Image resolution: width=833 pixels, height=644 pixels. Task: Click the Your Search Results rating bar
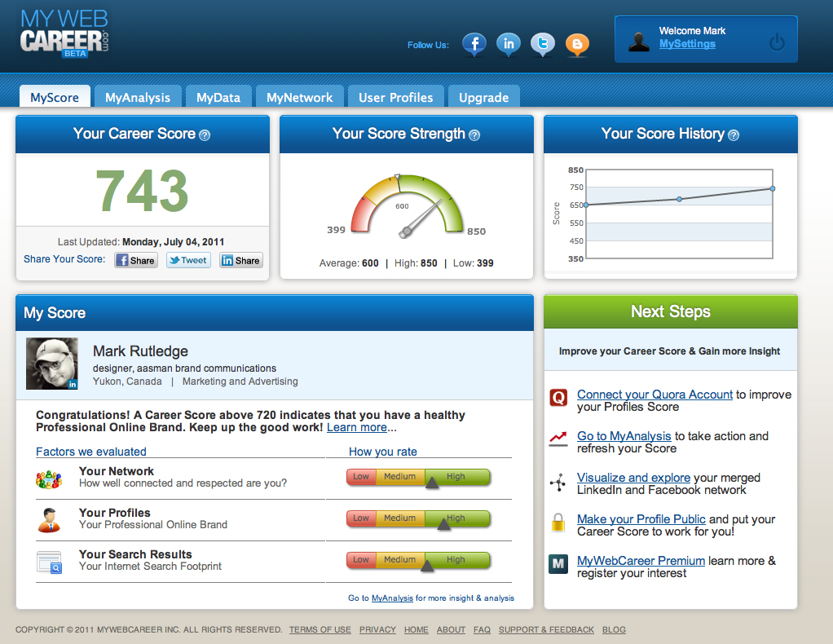418,560
